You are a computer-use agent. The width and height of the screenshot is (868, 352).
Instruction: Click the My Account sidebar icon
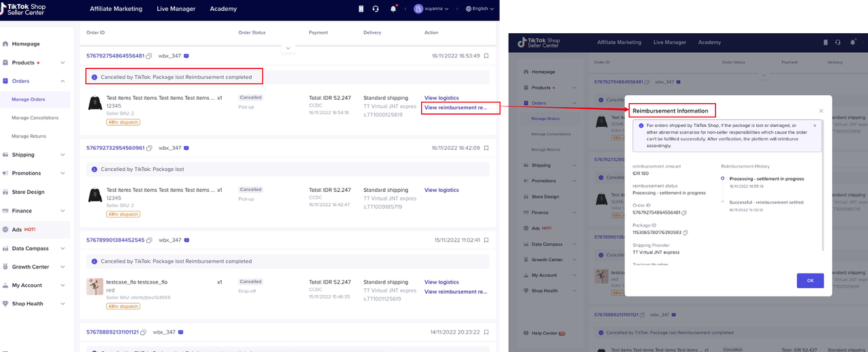[6, 285]
